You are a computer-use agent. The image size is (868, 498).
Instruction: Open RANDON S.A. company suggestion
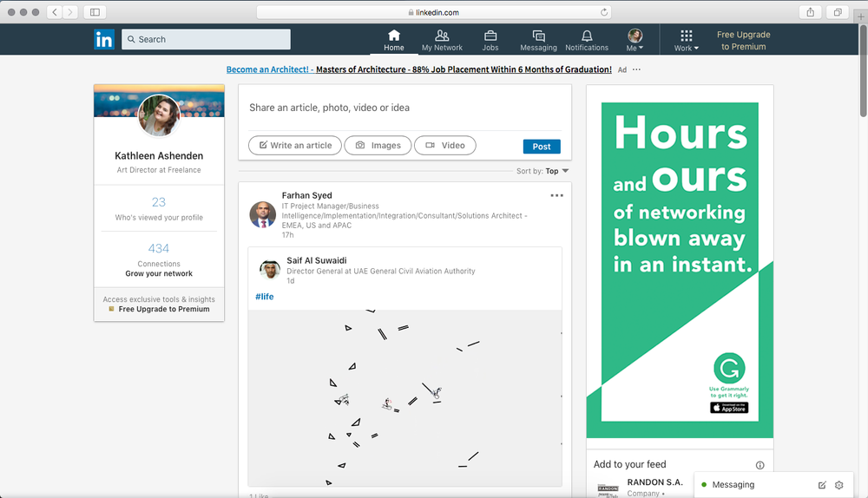(654, 482)
